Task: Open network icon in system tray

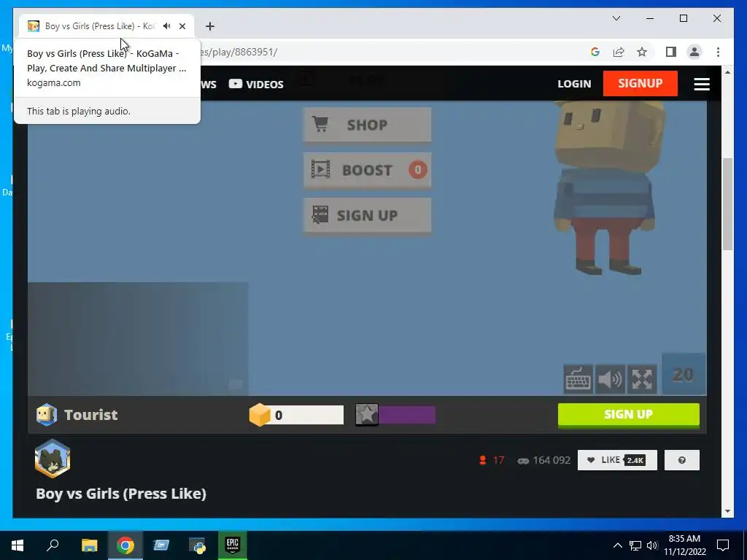Action: [635, 545]
